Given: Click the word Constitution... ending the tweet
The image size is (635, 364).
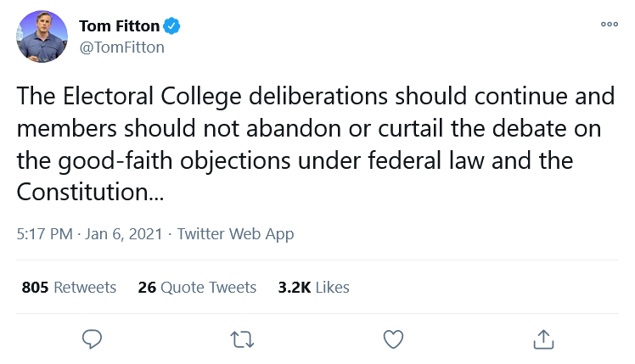Looking at the screenshot, I should 90,192.
